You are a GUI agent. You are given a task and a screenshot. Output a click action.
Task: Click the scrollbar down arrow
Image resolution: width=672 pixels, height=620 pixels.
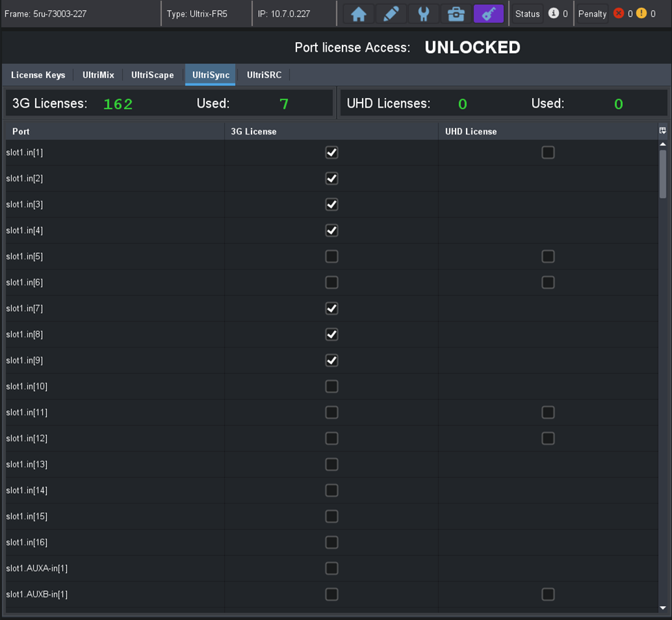point(662,608)
